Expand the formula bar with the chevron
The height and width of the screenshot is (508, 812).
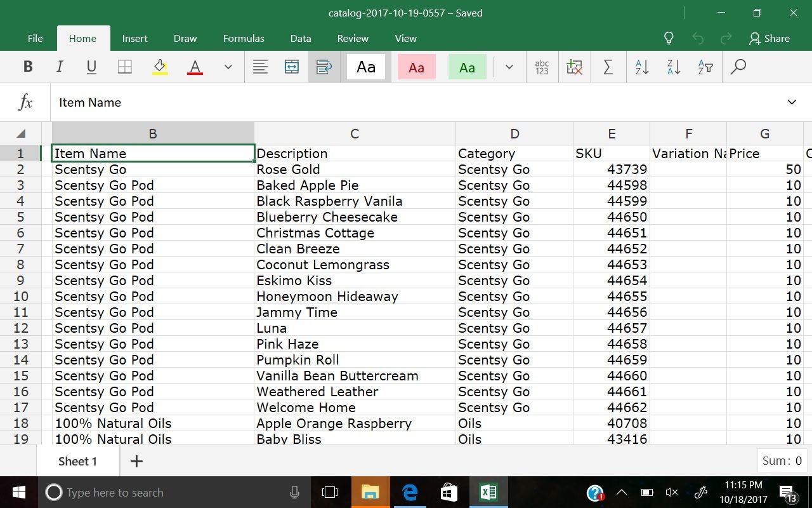[x=792, y=102]
